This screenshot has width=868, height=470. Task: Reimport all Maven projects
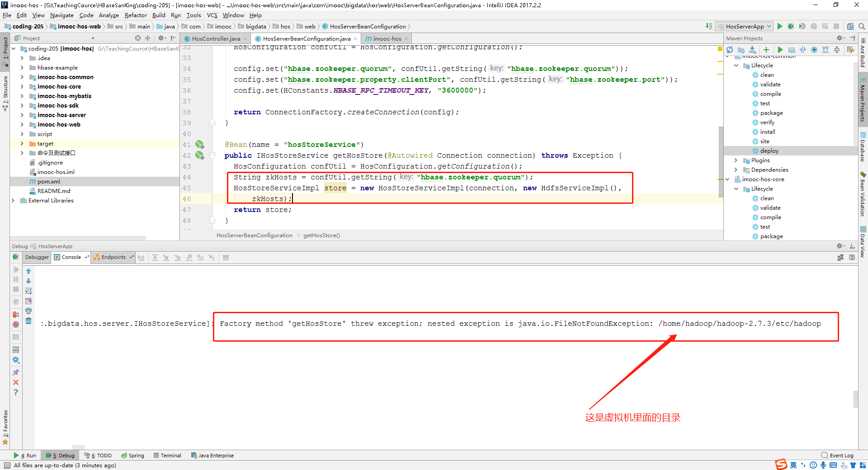730,50
